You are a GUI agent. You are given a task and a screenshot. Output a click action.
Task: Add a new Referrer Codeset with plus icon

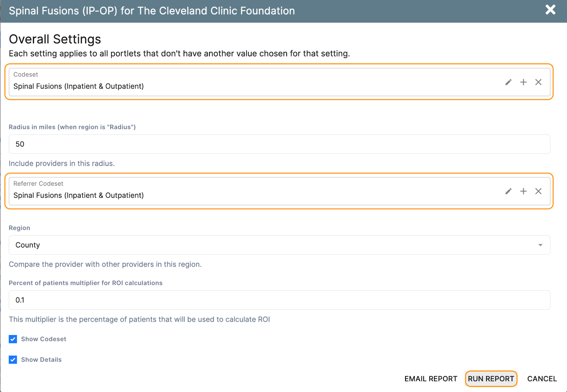523,191
